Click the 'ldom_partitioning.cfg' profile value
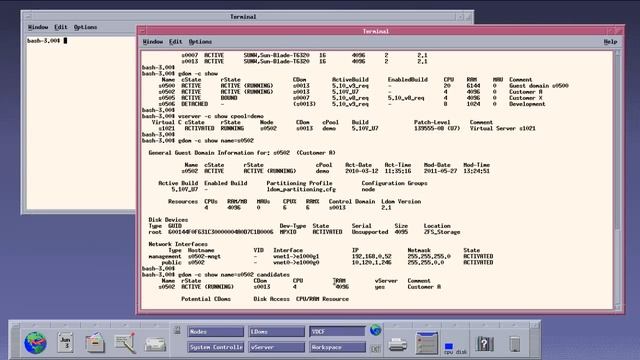640x360 pixels. point(301,189)
